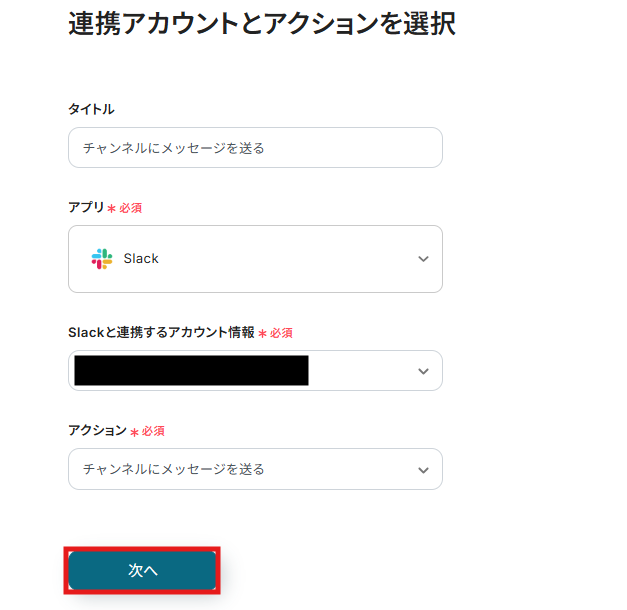Click the Slack app name in selector
Screen dimensions: 627x610
click(x=141, y=259)
